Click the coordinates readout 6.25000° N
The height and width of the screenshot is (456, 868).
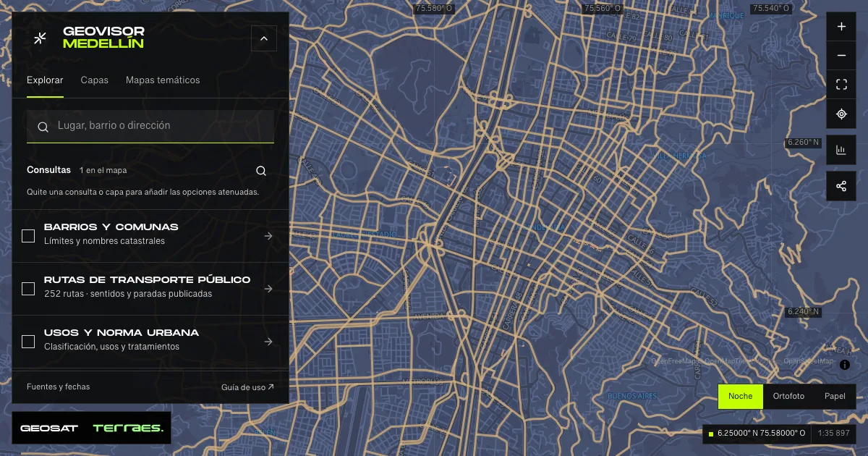[761, 434]
